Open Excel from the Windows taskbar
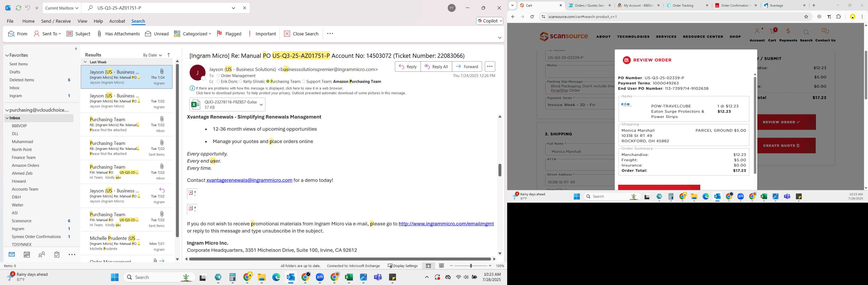Screen dimensions: 868x285 [x=349, y=277]
